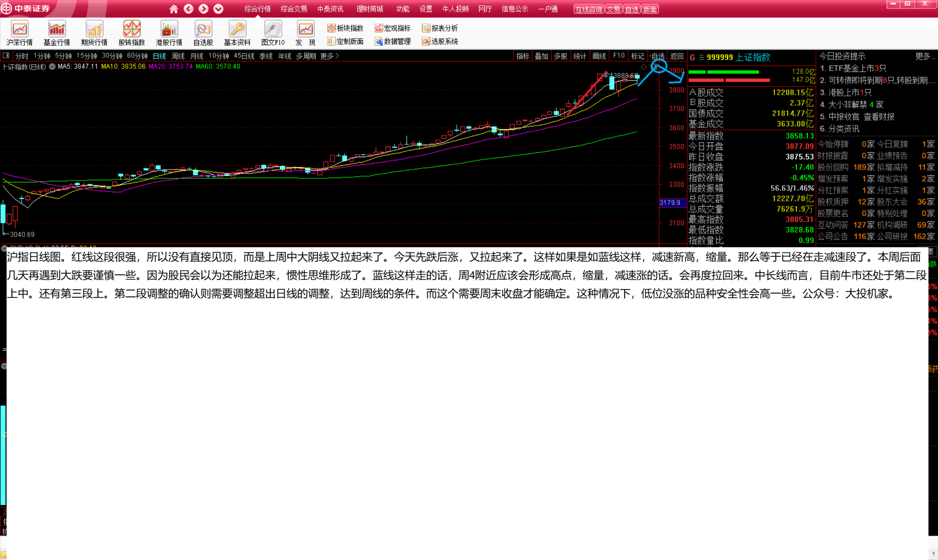Toggle the chart panel square icon
The width and height of the screenshot is (938, 560).
(6, 55)
